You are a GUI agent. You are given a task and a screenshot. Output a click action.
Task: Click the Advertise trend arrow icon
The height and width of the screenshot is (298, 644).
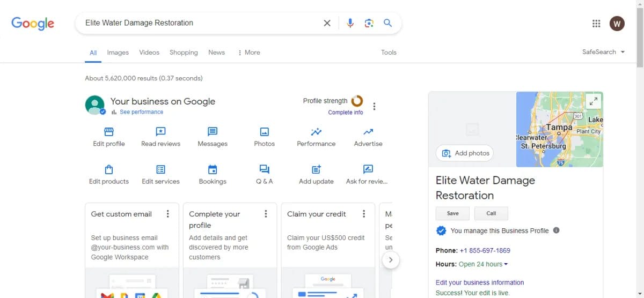pyautogui.click(x=368, y=132)
